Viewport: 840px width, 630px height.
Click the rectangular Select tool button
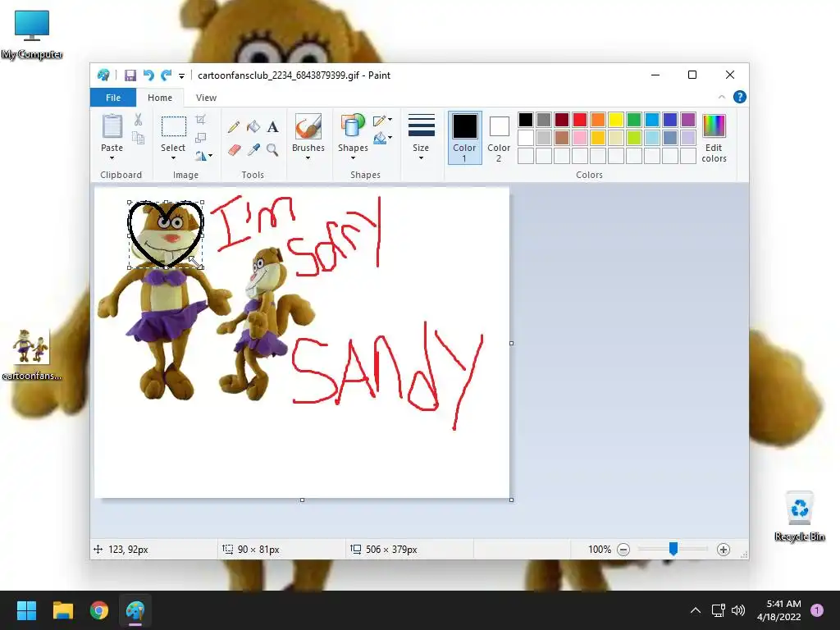(174, 127)
